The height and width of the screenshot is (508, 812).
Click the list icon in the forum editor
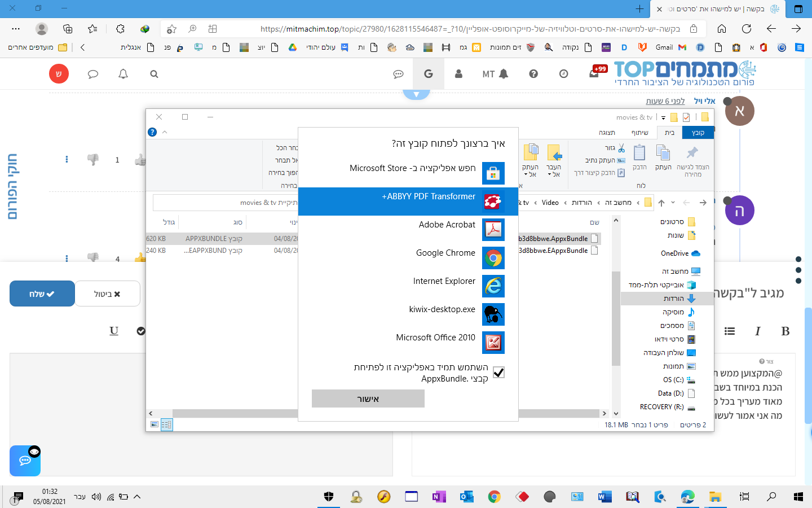coord(730,331)
